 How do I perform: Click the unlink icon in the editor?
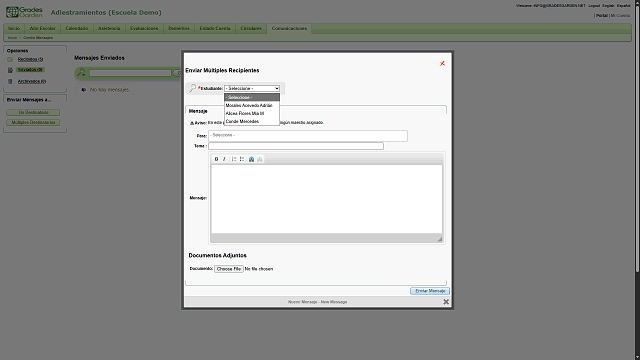[260, 159]
